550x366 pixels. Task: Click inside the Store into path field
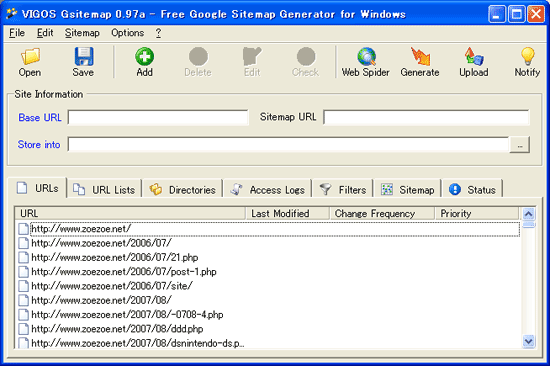[288, 145]
